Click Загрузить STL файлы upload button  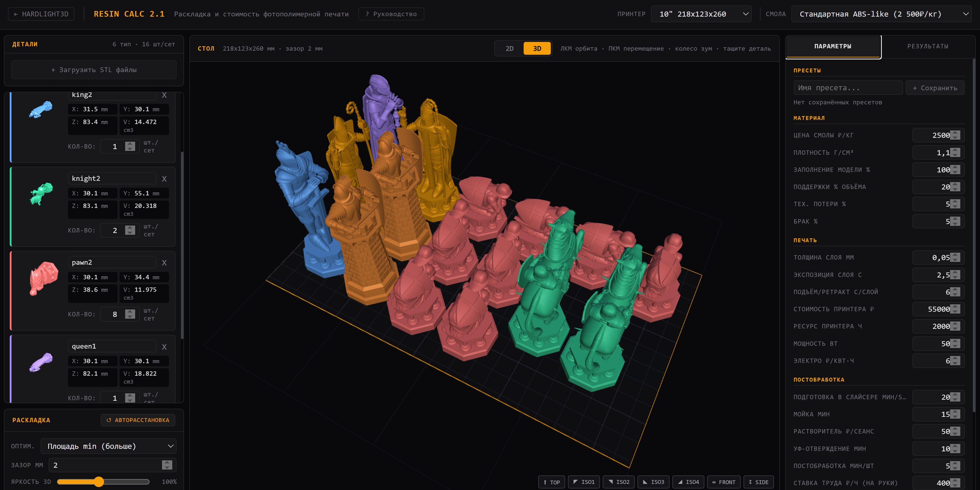point(94,70)
